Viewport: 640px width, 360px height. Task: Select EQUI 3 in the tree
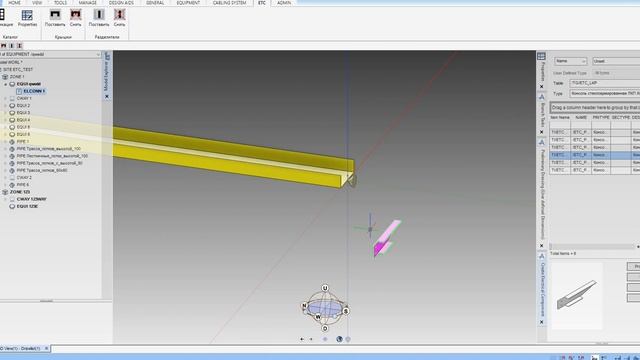point(23,113)
